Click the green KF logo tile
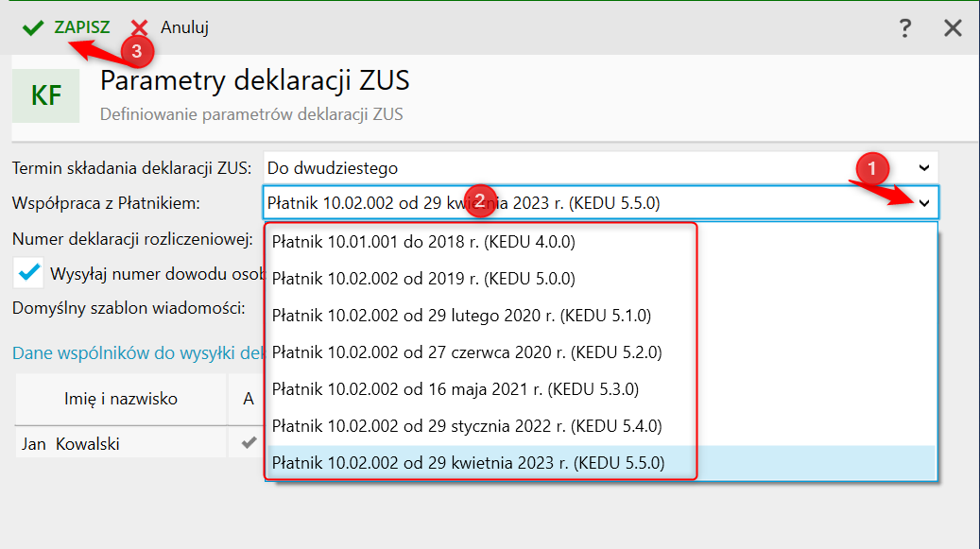 pos(46,95)
